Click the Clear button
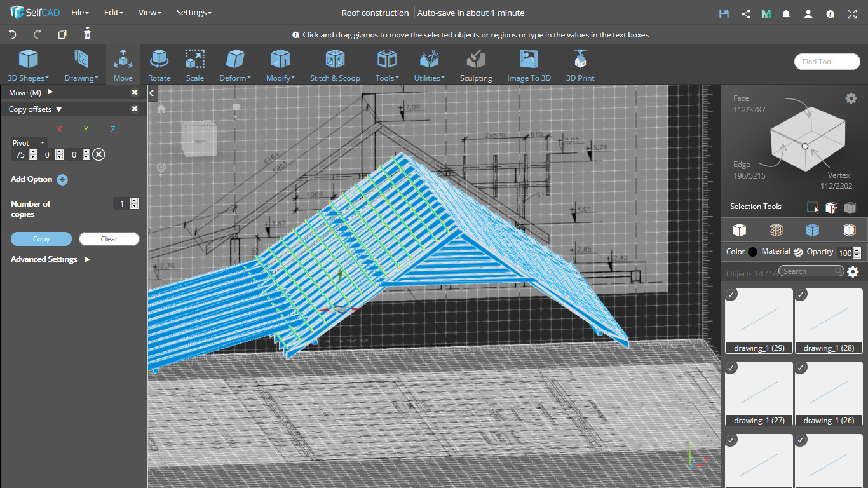868x488 pixels. pos(109,239)
